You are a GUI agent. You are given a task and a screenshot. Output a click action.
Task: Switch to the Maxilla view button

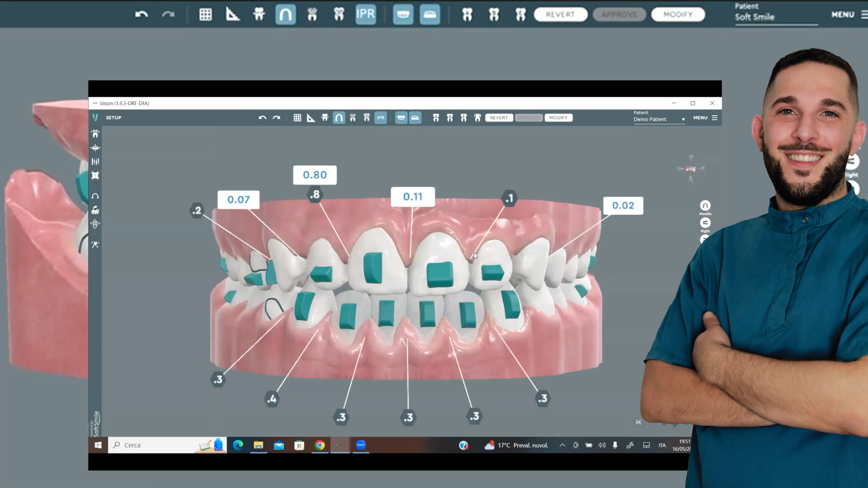705,206
